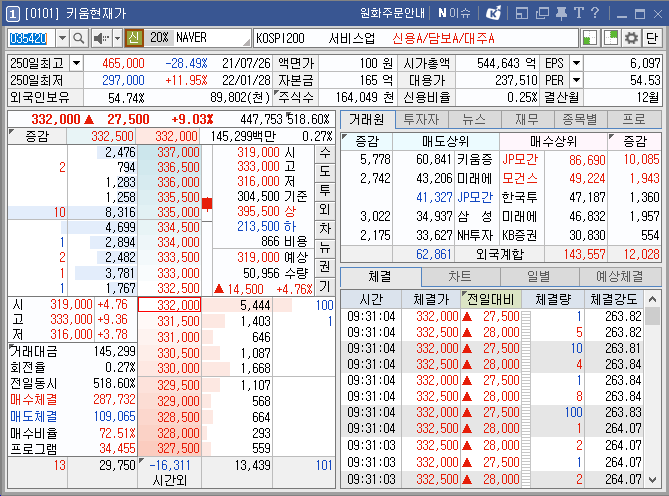The image size is (669, 496).
Task: Open the Kiwoom K logo icon in title bar
Action: click(494, 13)
